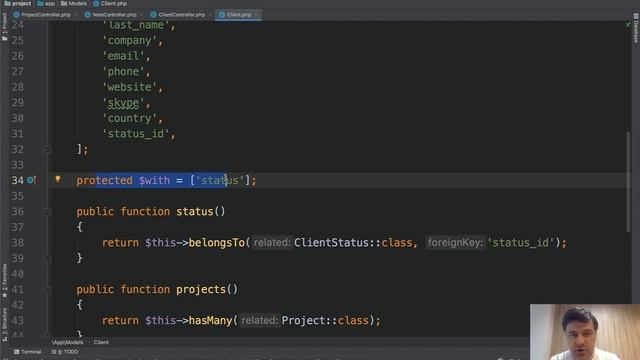Close the NoteController.php tab
The height and width of the screenshot is (360, 640).
141,15
